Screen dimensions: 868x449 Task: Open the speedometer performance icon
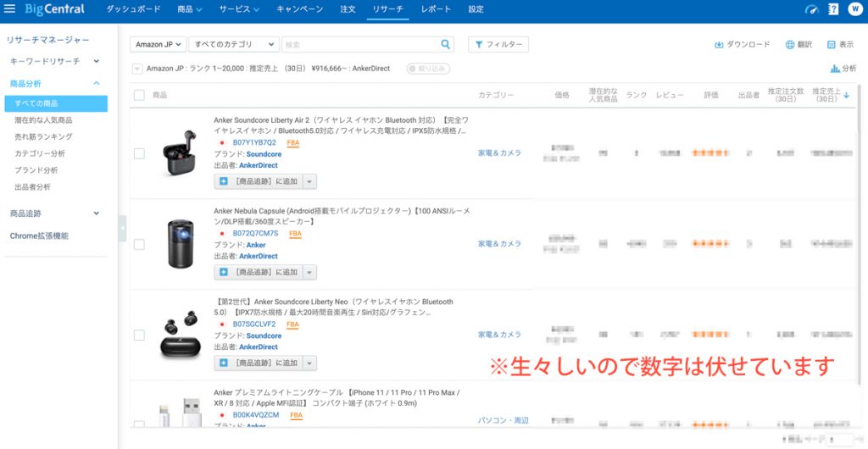[812, 9]
